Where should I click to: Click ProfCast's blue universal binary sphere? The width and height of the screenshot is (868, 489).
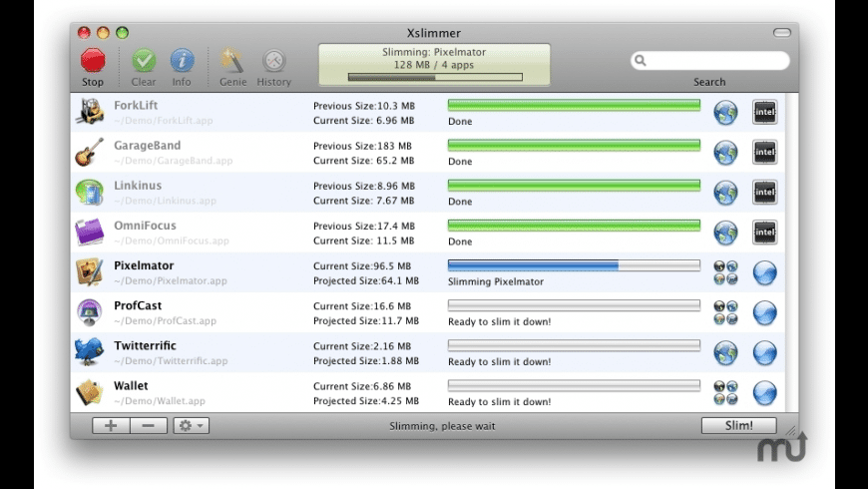(764, 312)
